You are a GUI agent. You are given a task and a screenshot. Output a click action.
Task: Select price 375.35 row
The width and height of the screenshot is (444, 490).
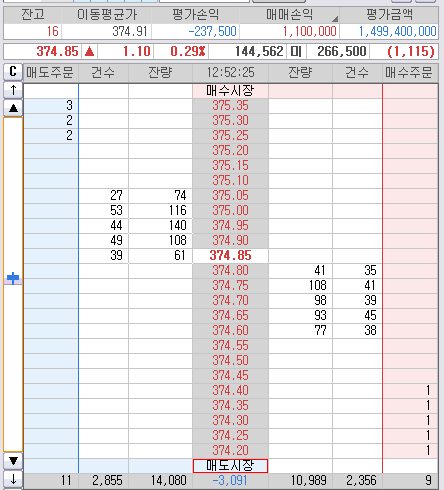[x=230, y=105]
